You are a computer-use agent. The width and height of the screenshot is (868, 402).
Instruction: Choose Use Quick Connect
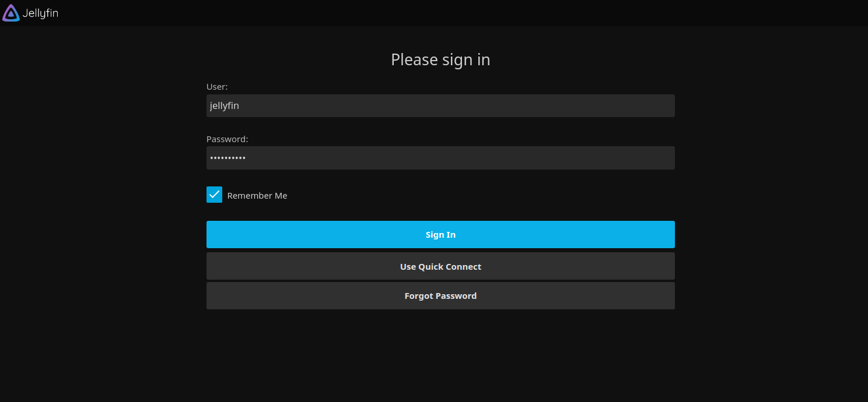(x=440, y=266)
